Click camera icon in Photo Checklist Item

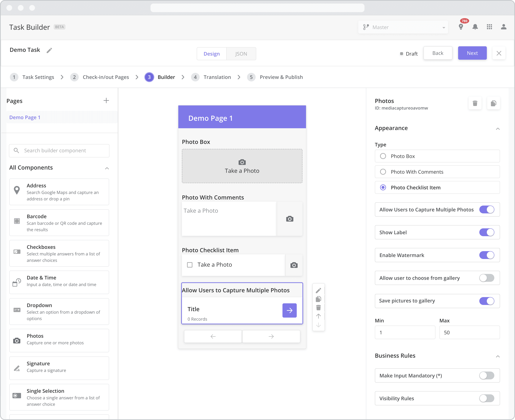[x=294, y=265]
